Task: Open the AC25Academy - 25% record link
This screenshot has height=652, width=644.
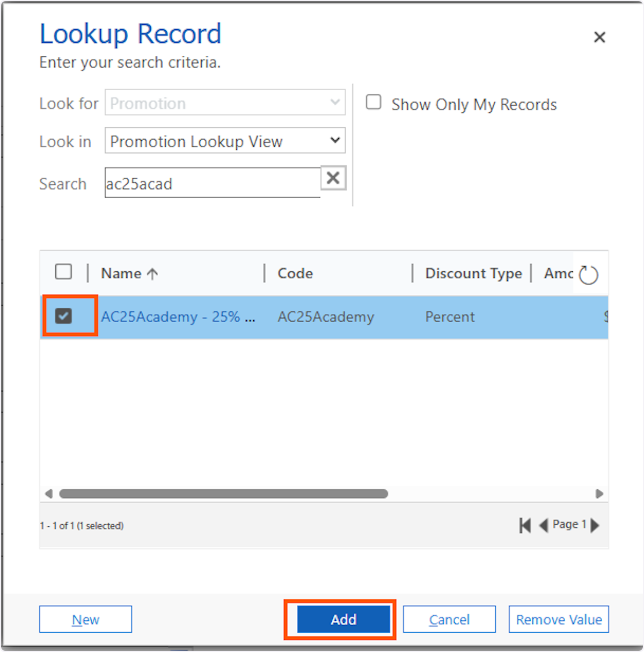Action: [178, 317]
